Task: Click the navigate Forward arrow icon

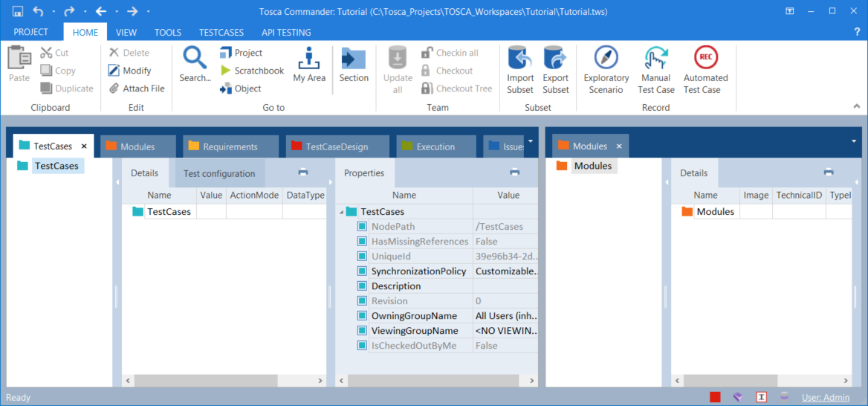Action: (x=132, y=11)
